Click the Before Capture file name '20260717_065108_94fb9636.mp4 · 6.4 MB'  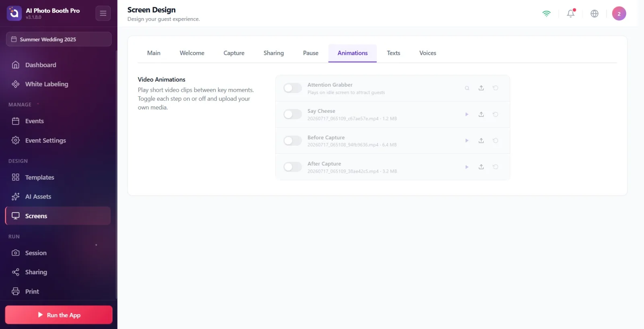[352, 145]
